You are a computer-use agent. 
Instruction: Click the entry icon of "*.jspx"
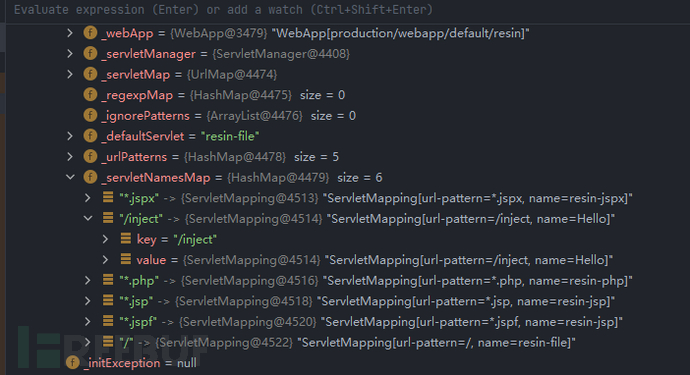click(108, 197)
